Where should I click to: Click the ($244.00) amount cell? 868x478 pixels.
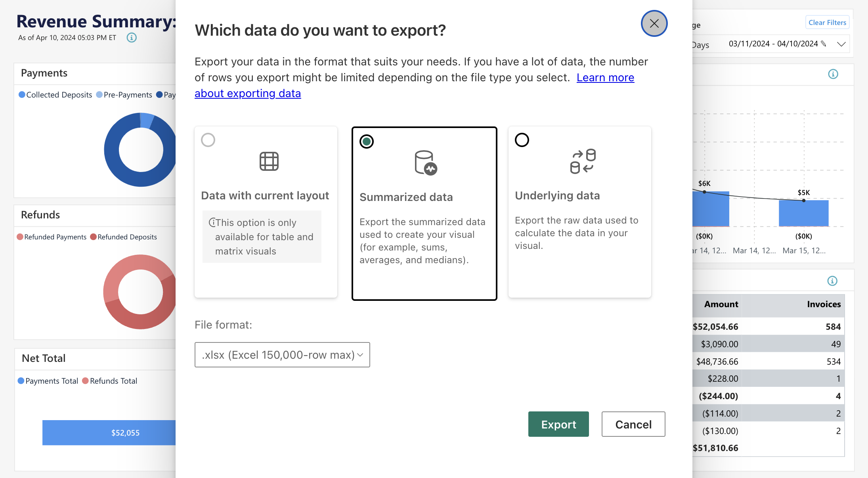click(x=718, y=396)
